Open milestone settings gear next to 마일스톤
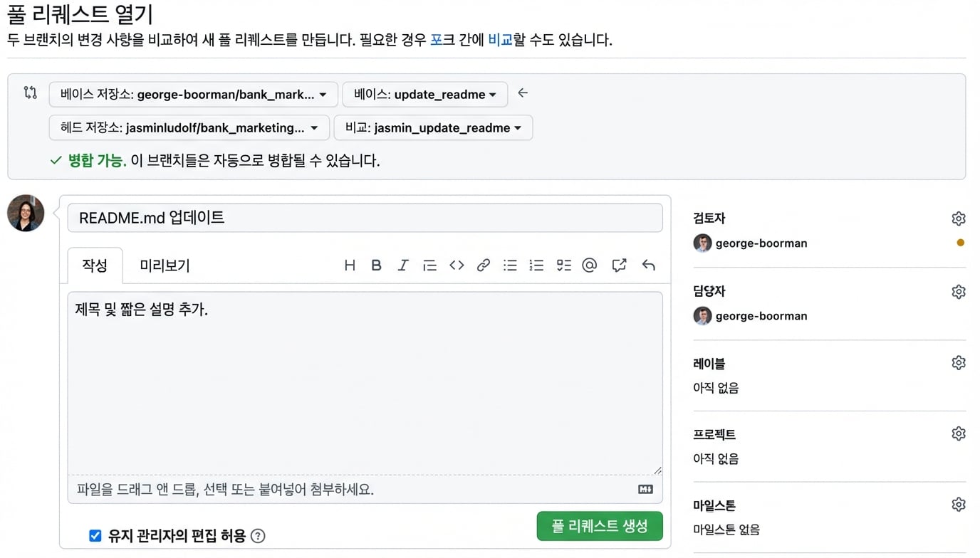The width and height of the screenshot is (980, 558). pyautogui.click(x=959, y=505)
